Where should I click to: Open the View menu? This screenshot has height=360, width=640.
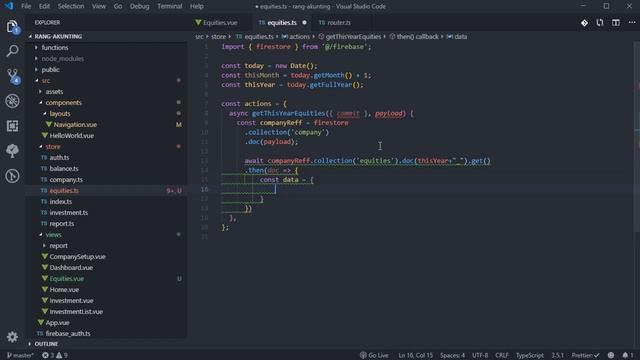(x=98, y=6)
